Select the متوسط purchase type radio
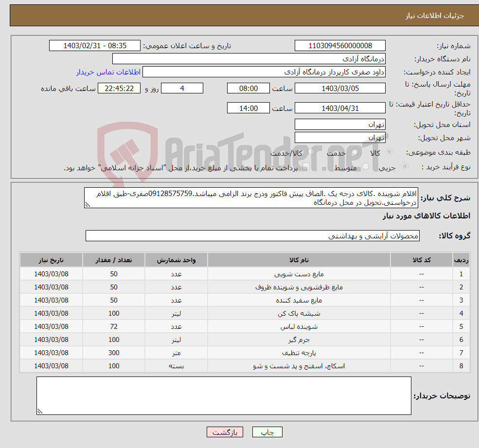This screenshot has width=479, height=448. [x=366, y=166]
